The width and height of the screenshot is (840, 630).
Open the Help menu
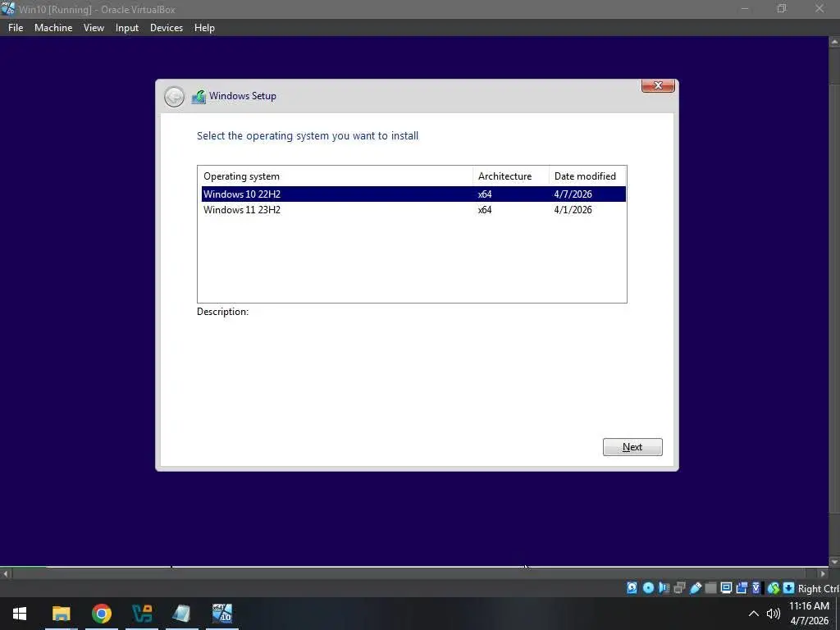204,28
